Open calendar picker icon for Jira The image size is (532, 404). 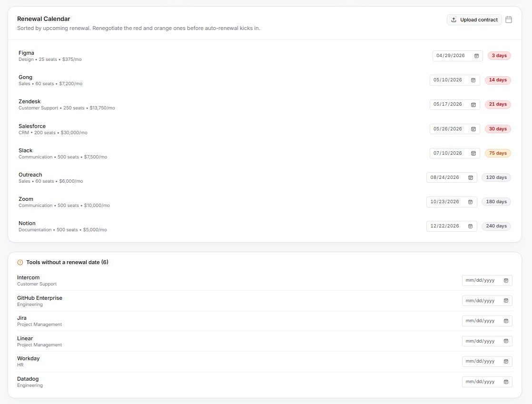(506, 321)
